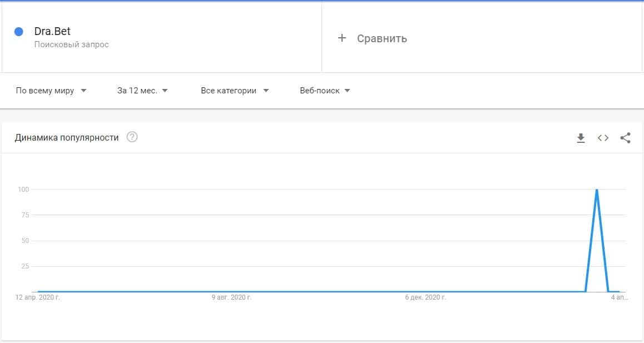644x343 pixels.
Task: Open the По всему миру region dropdown
Action: click(x=51, y=91)
